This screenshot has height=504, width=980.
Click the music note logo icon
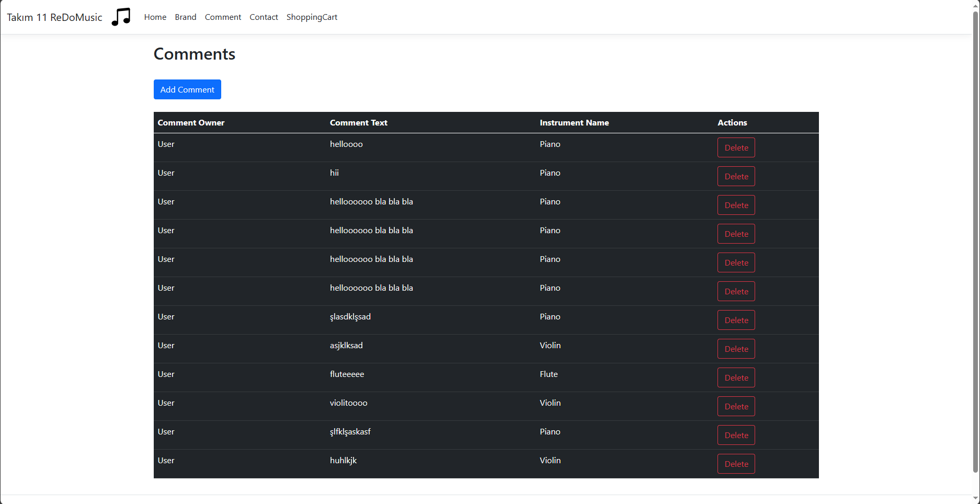(x=121, y=16)
